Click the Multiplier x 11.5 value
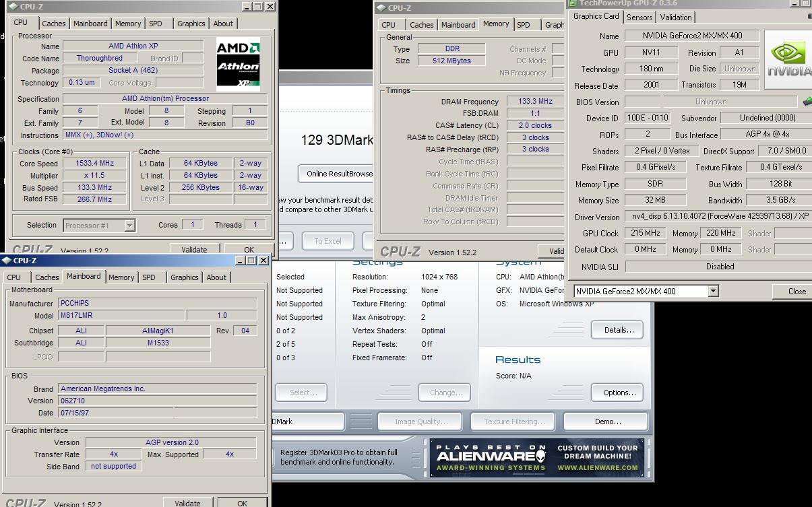Image resolution: width=812 pixels, height=507 pixels. pos(95,175)
